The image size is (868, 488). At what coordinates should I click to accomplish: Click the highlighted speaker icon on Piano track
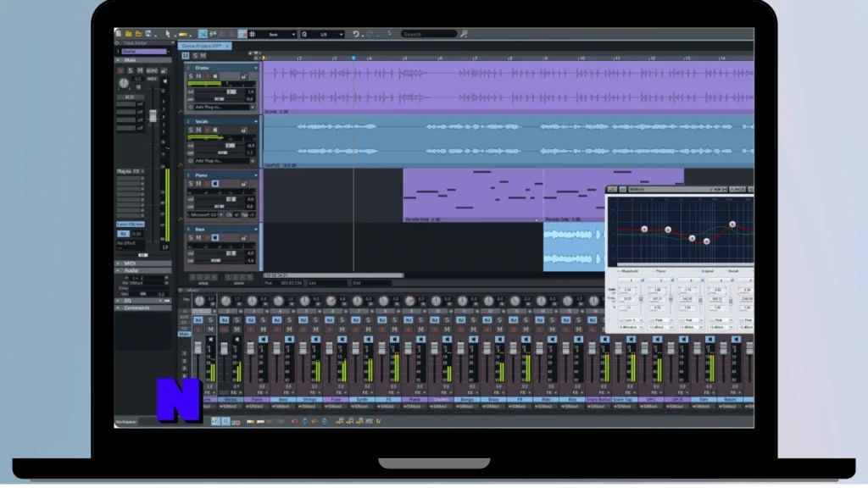215,184
